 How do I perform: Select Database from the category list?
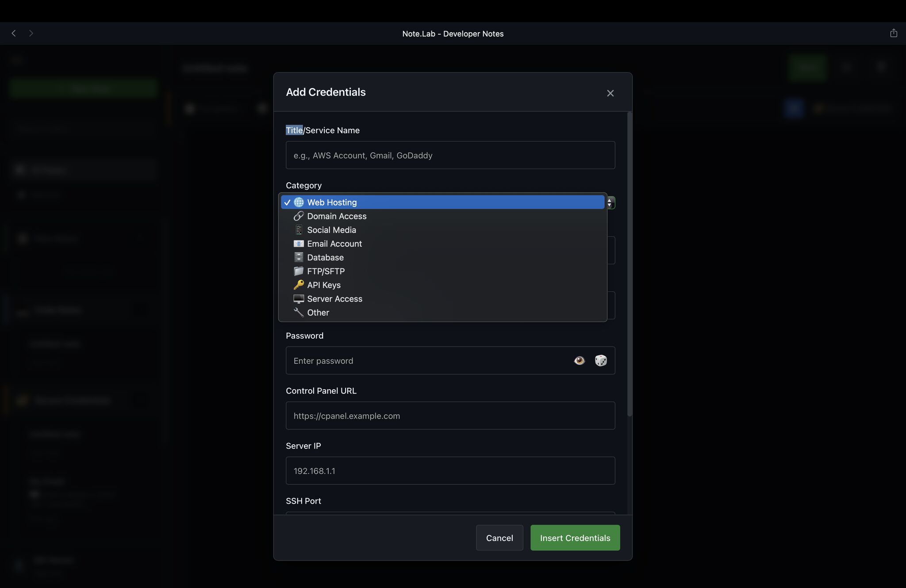tap(325, 257)
